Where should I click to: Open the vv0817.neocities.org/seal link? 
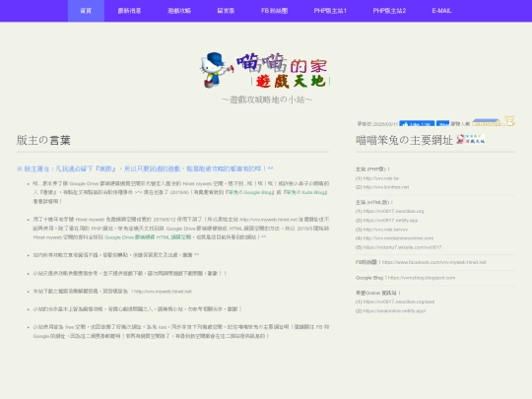[x=399, y=301]
